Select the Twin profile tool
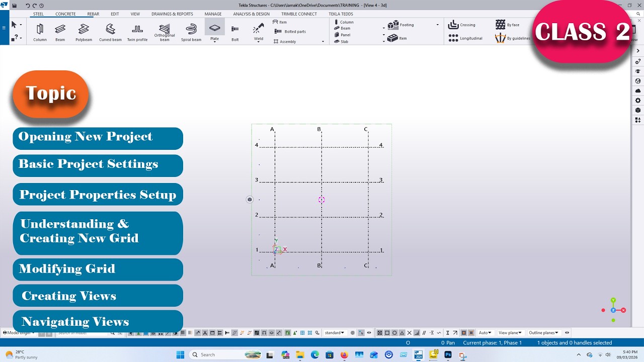Viewport: 644px width, 362px height. point(137,32)
